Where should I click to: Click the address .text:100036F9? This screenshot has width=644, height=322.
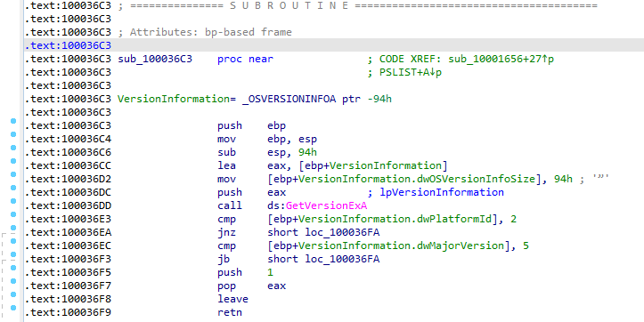68,312
